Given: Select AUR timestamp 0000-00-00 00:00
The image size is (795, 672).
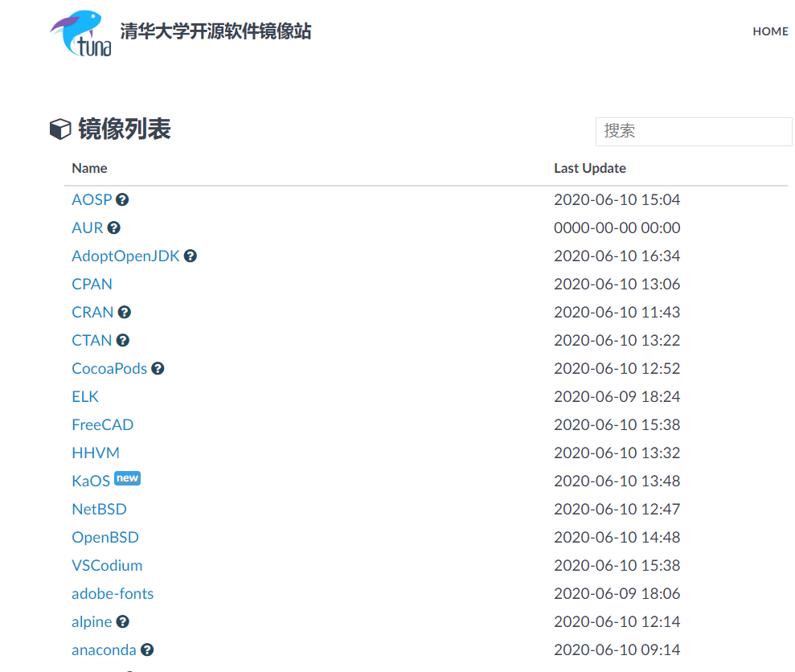Looking at the screenshot, I should pyautogui.click(x=617, y=227).
